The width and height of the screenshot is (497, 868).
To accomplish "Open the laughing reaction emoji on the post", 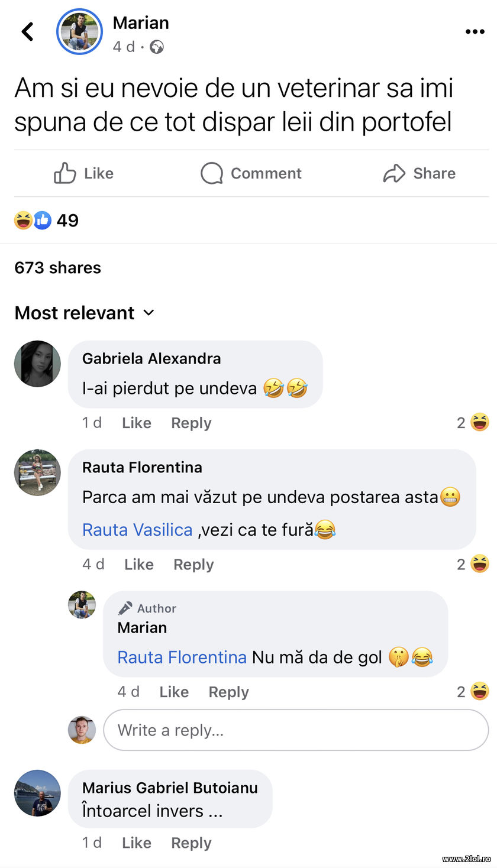I will click(23, 220).
